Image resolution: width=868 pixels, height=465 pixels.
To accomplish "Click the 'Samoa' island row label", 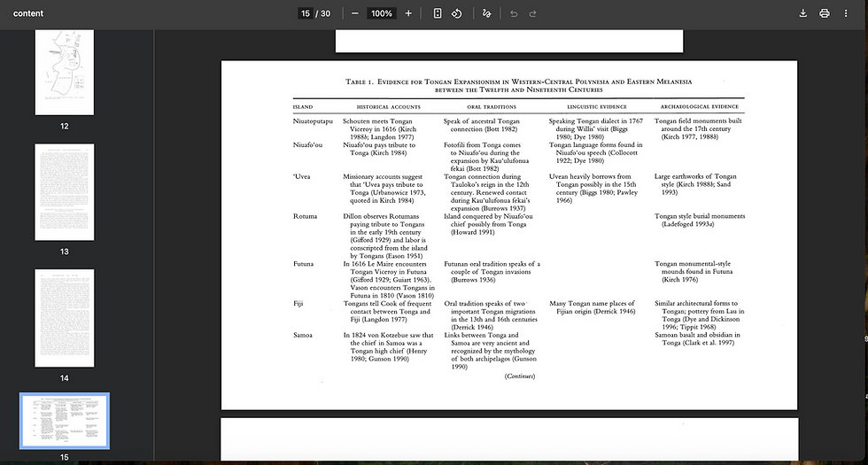I will [x=303, y=335].
